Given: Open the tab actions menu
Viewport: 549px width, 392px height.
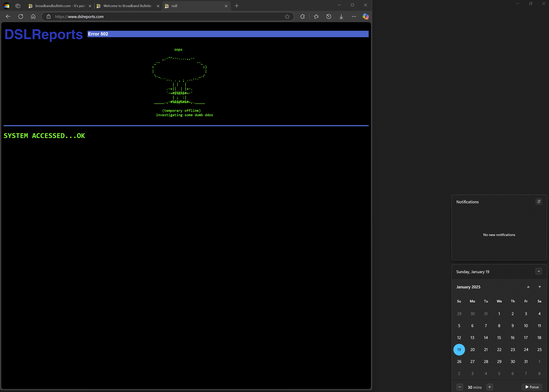Looking at the screenshot, I should pos(18,6).
